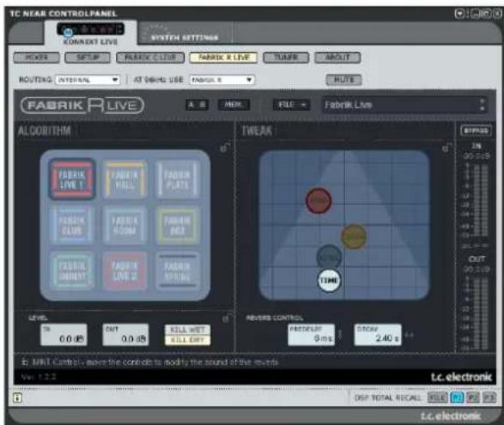Click the info icon at bottom left
The width and height of the screenshot is (504, 425).
(17, 398)
